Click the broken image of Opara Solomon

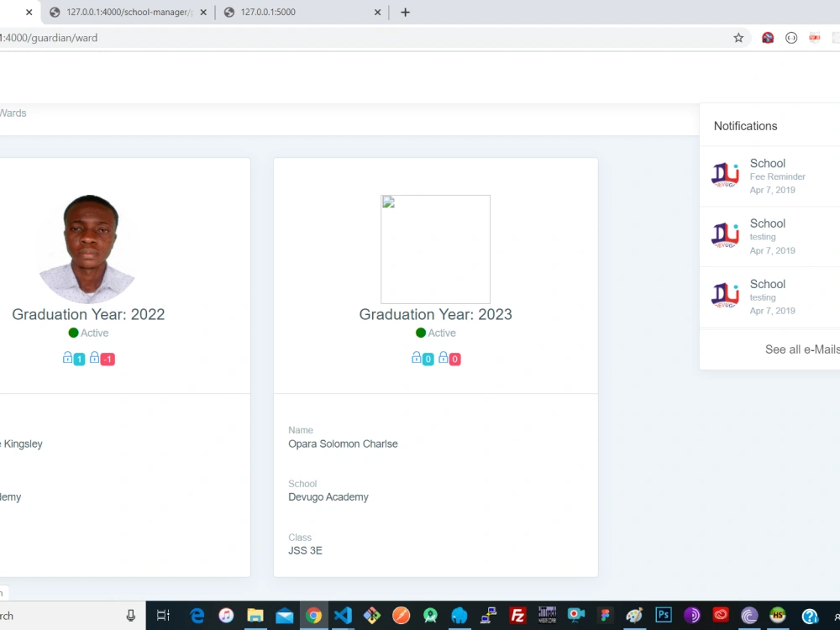(x=435, y=249)
